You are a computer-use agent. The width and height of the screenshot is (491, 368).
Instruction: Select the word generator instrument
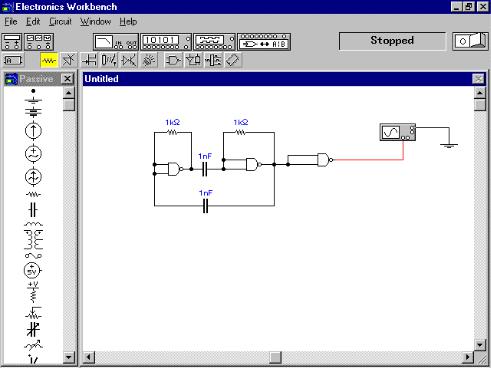[166, 42]
